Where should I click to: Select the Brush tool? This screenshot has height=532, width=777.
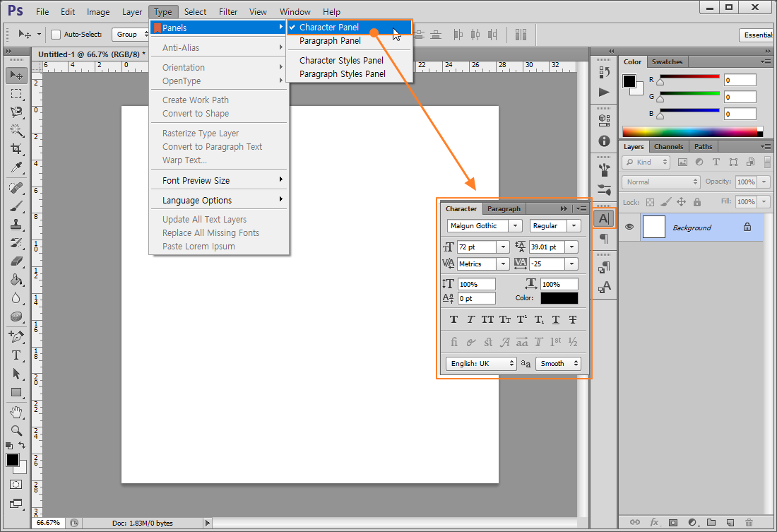(16, 206)
